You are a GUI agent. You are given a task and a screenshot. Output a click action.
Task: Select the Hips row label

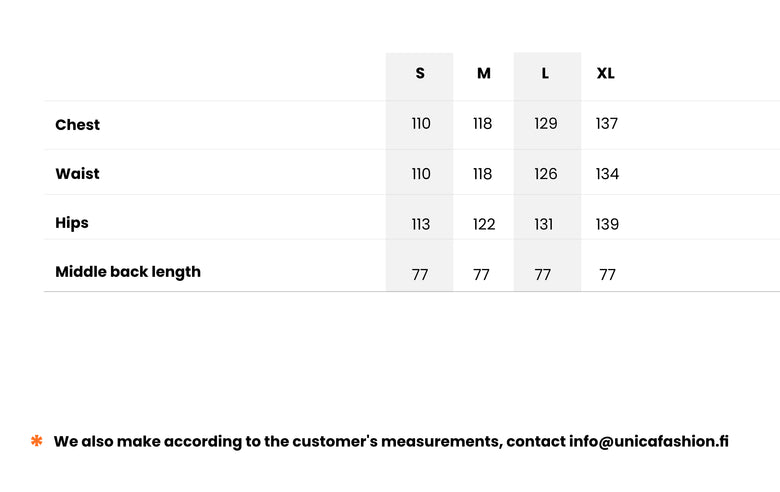click(x=72, y=223)
